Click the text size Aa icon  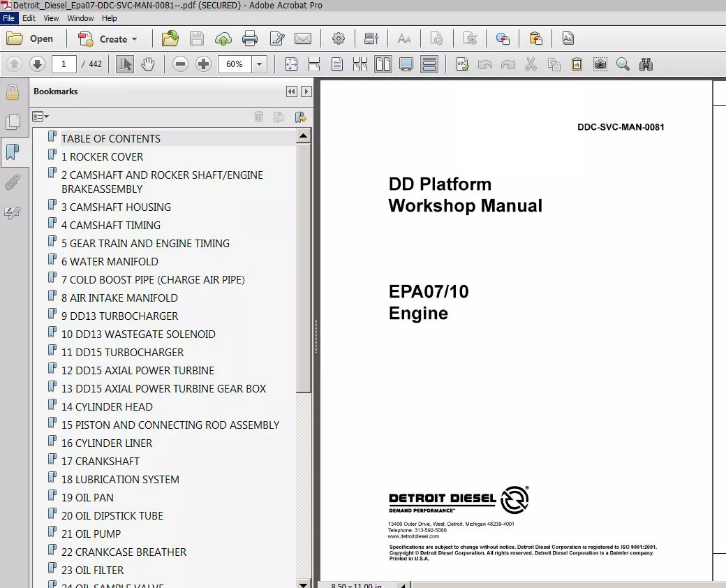tap(403, 39)
